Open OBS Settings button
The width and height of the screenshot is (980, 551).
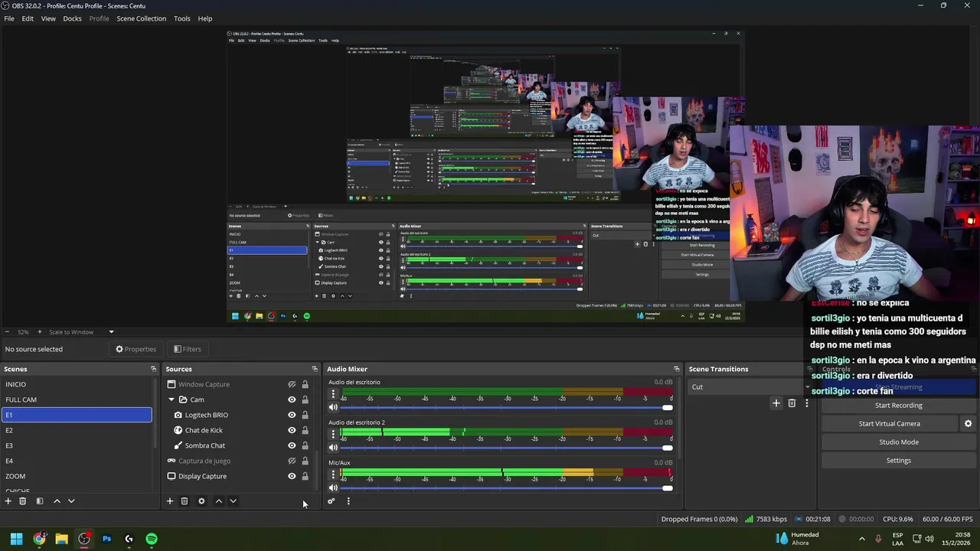click(899, 460)
